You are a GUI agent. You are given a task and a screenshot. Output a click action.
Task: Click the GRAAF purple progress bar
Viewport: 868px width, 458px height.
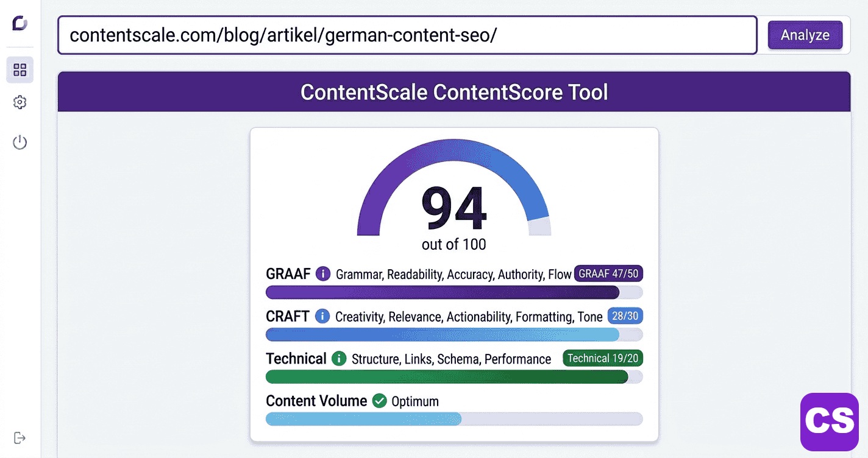tap(442, 292)
